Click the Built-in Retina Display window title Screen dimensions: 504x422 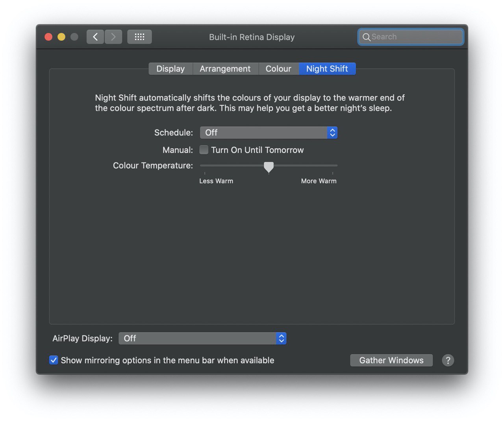252,37
